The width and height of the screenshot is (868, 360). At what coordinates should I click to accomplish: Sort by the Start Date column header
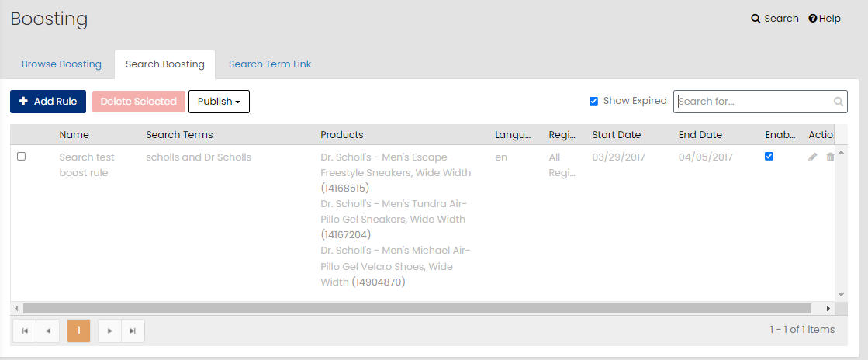coord(616,134)
